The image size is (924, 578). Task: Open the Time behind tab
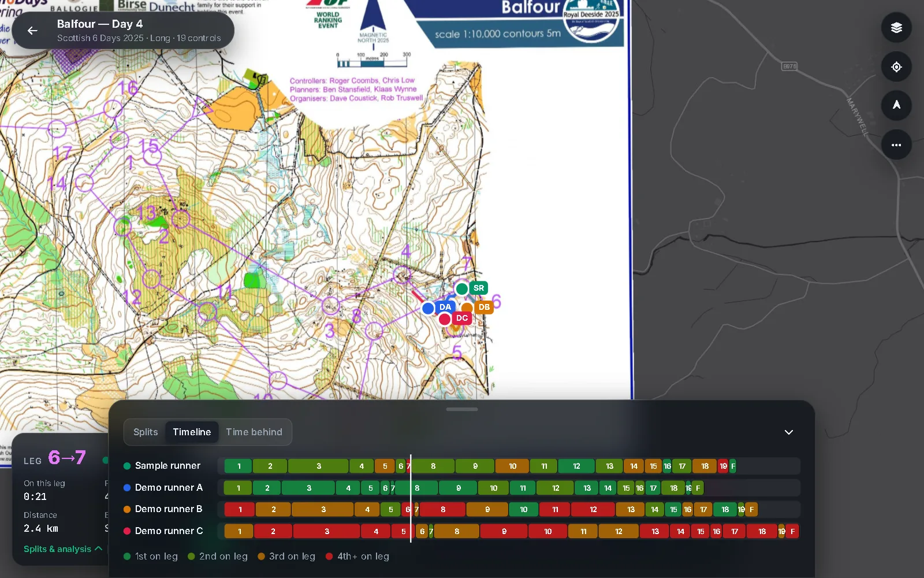254,432
